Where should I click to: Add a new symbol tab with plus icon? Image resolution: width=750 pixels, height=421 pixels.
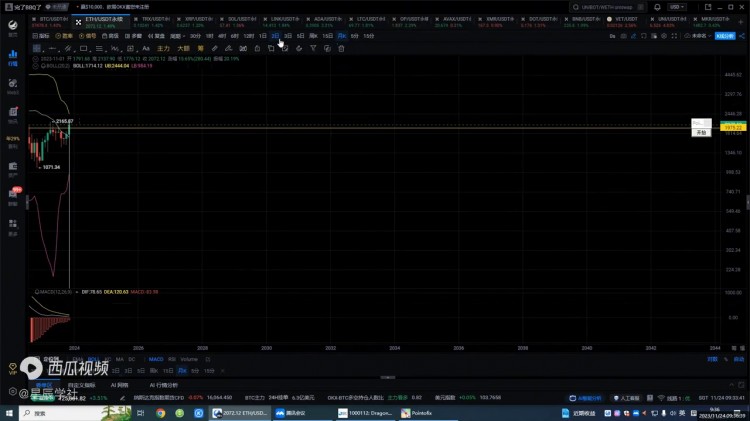tap(741, 22)
